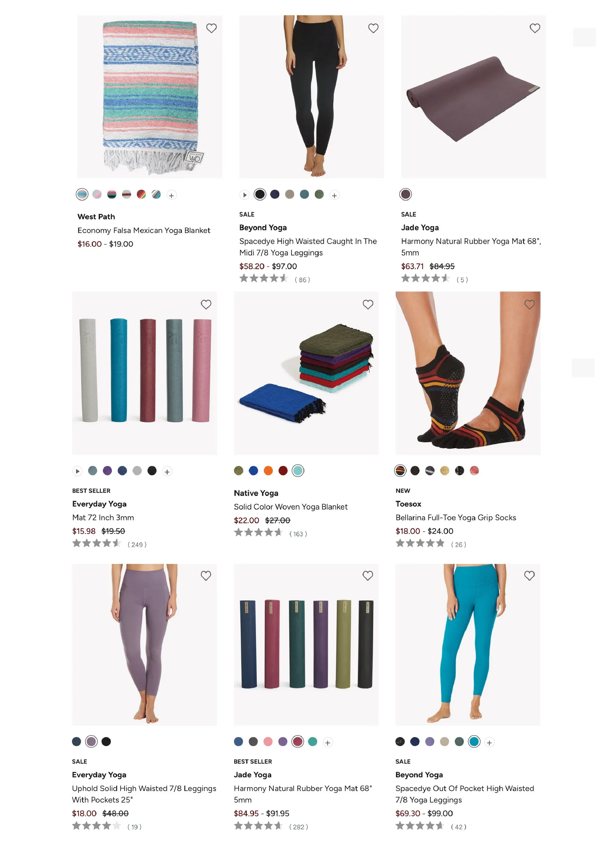The width and height of the screenshot is (616, 852).
Task: Heart the Everyday Yoga Mat 72 Inch
Action: (x=206, y=304)
